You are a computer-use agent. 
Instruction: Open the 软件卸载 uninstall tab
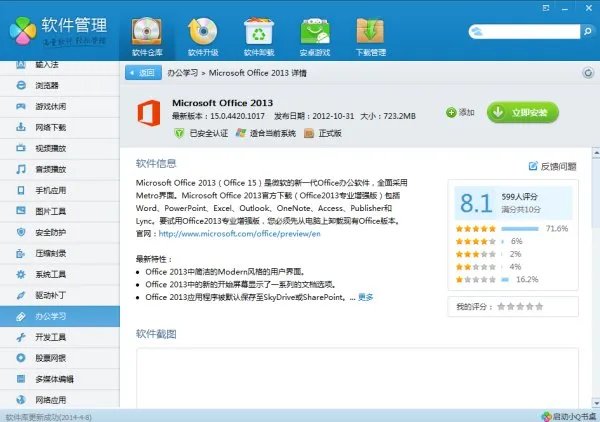pyautogui.click(x=259, y=37)
